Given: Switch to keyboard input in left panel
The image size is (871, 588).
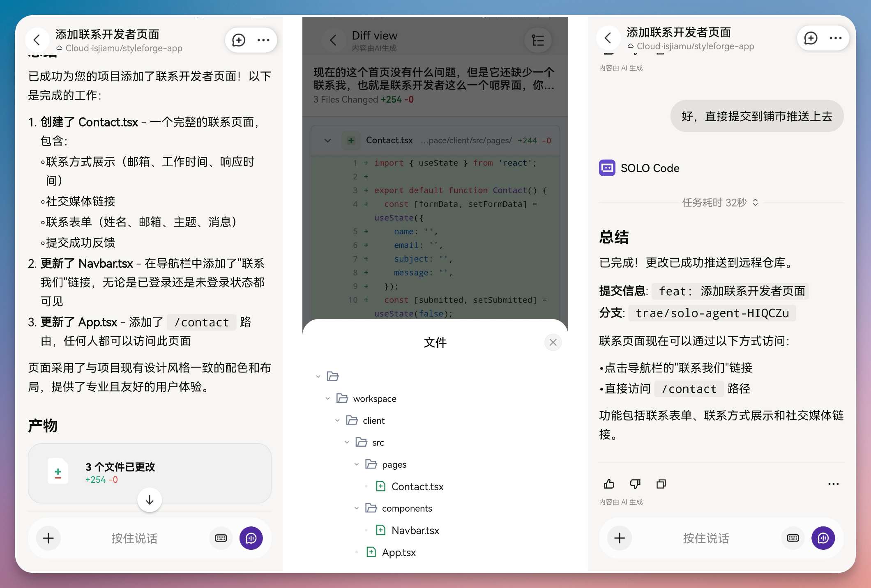Looking at the screenshot, I should [x=221, y=538].
